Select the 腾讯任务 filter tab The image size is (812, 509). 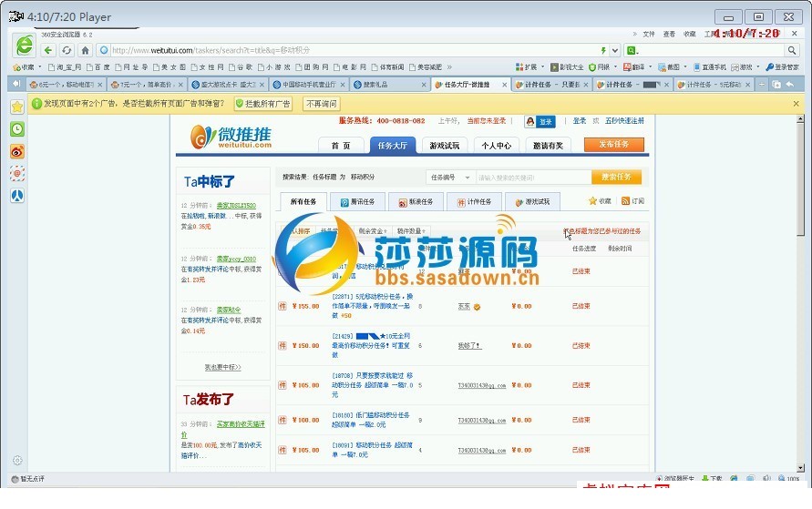(357, 202)
